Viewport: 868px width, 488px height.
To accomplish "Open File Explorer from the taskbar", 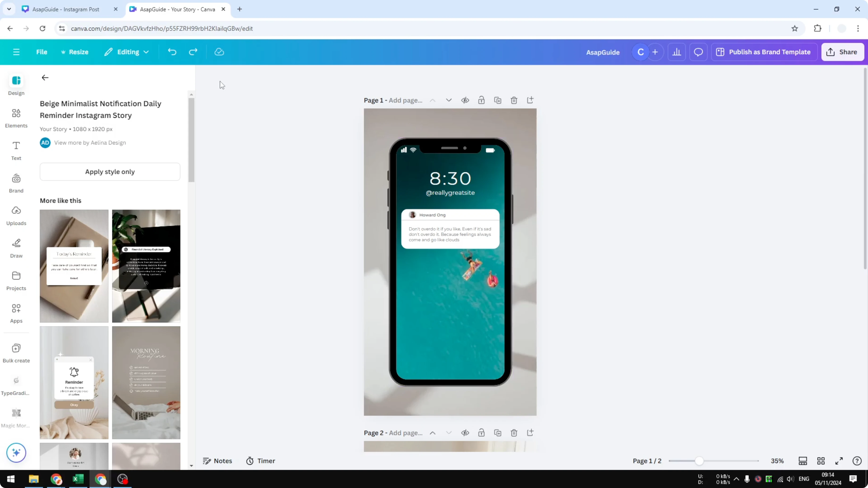I will (34, 479).
